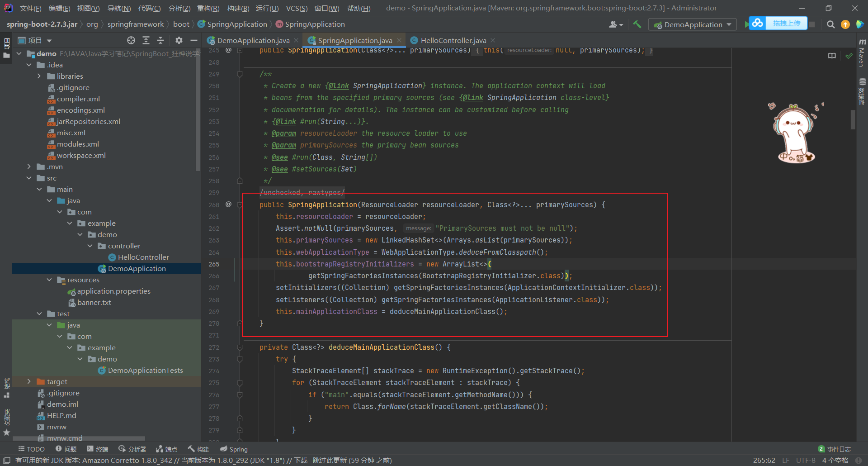The width and height of the screenshot is (868, 466).
Task: Toggle folding of if block line 276
Action: (x=240, y=395)
